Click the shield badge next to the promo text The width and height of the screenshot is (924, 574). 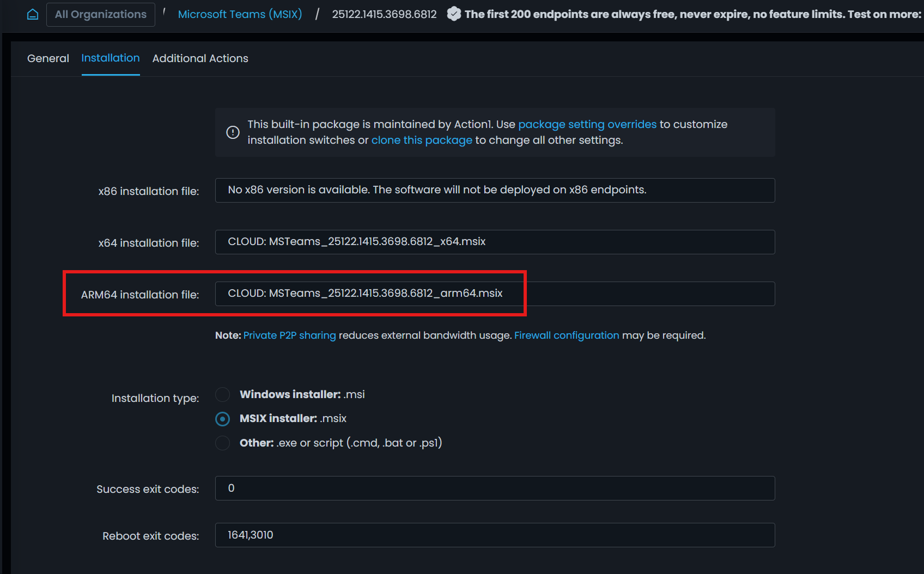point(454,14)
